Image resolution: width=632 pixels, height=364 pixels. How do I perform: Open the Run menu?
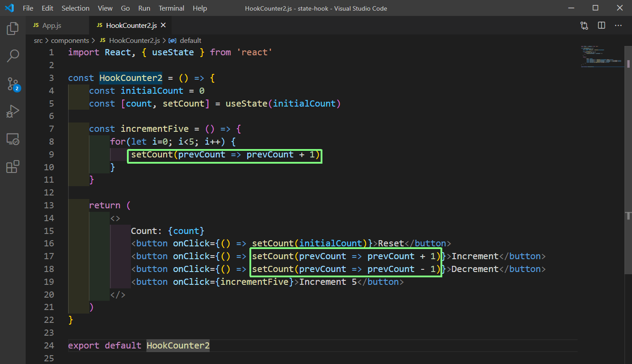coord(144,8)
